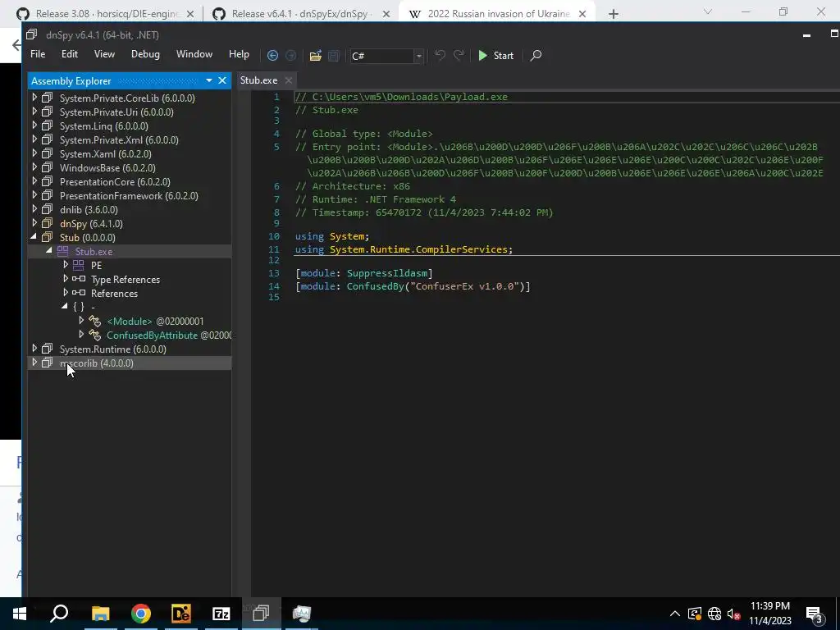The image size is (840, 630).
Task: Select the References node in tree
Action: coord(114,293)
